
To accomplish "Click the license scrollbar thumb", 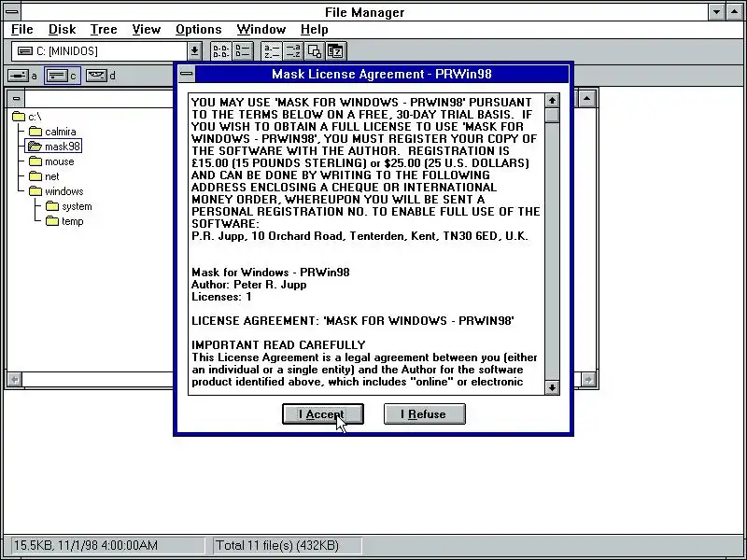I will point(552,115).
